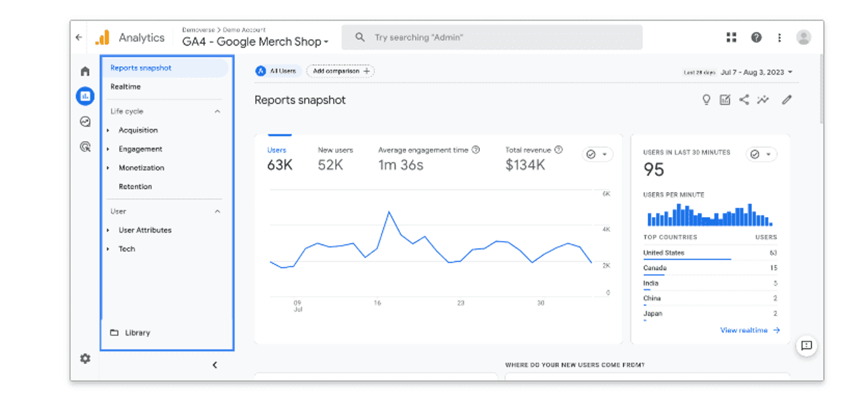This screenshot has width=868, height=395.
Task: Click the 95 users in last 30 minutes value
Action: [x=654, y=170]
